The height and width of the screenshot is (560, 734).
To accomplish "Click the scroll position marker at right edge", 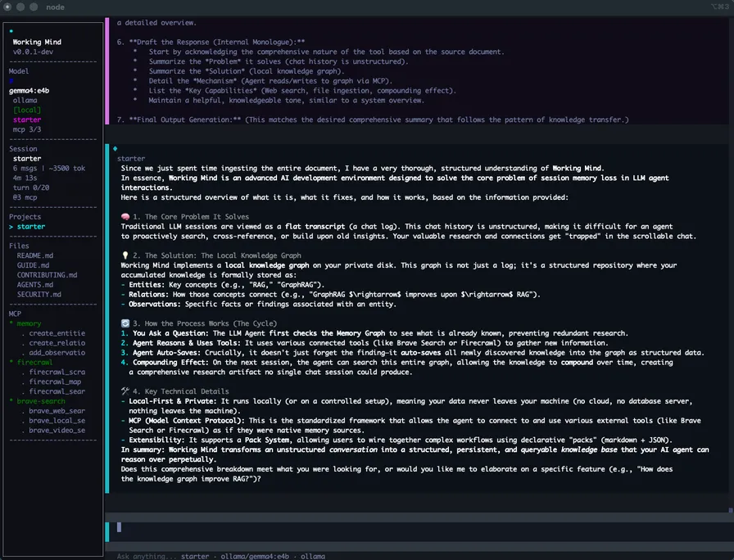I will point(730,510).
